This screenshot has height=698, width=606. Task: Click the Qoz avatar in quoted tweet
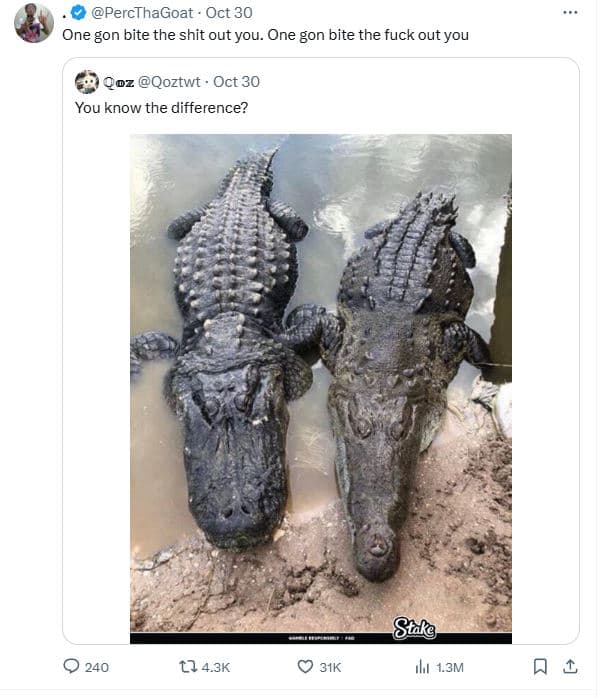pyautogui.click(x=87, y=82)
